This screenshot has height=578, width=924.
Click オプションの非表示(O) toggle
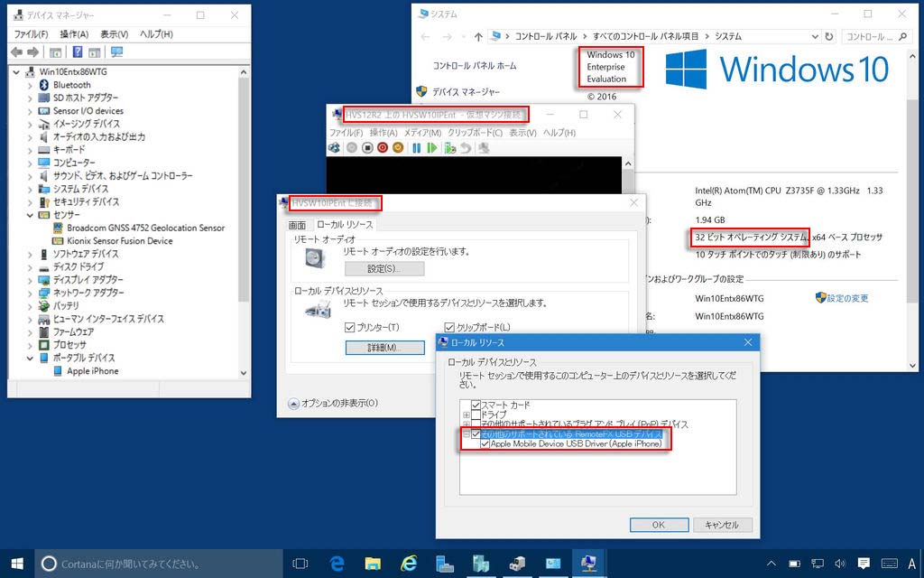(334, 404)
